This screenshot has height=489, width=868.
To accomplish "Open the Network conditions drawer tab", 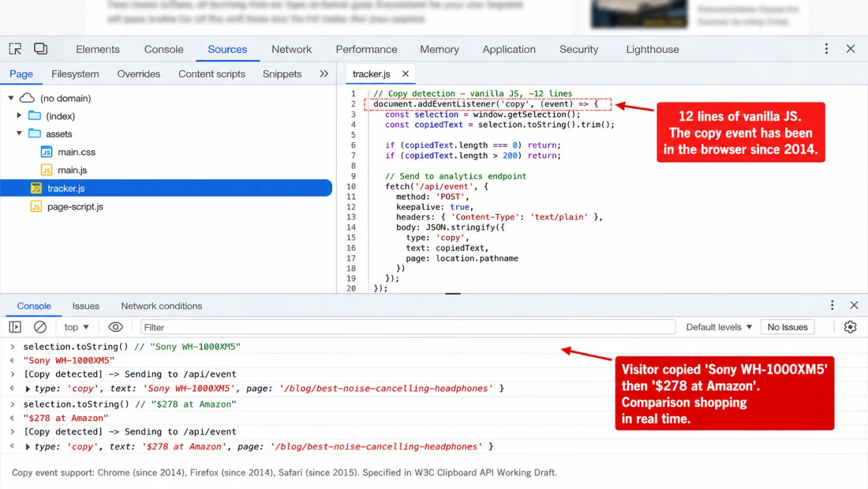I will pos(162,306).
